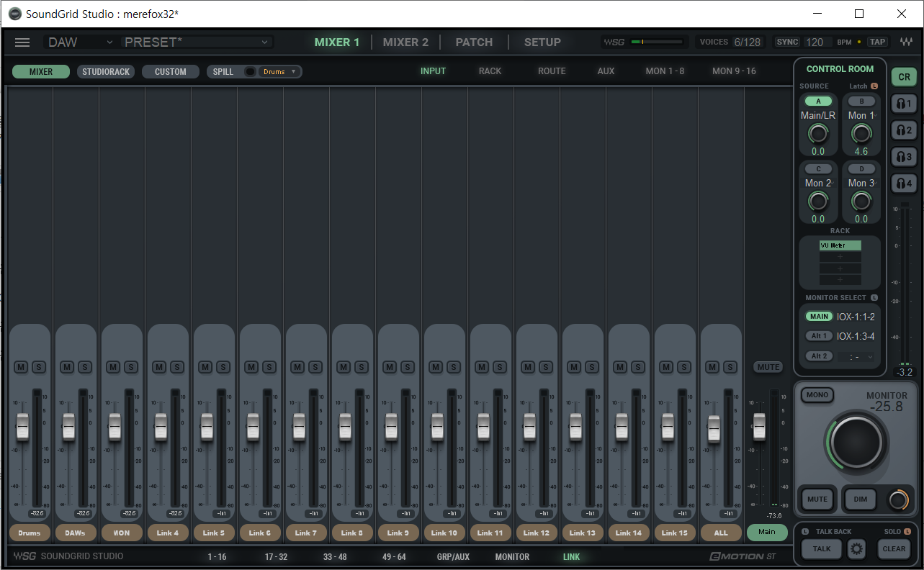Open the hamburger main menu
This screenshot has height=570, width=924.
tap(22, 42)
